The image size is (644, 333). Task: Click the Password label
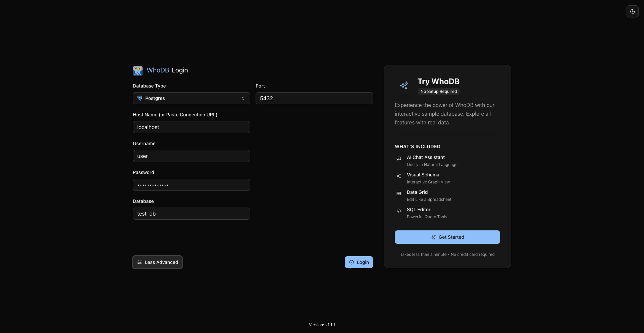pyautogui.click(x=144, y=172)
